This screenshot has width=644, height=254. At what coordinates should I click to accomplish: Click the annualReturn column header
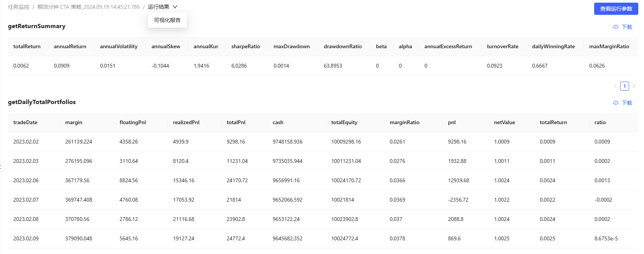(x=70, y=46)
